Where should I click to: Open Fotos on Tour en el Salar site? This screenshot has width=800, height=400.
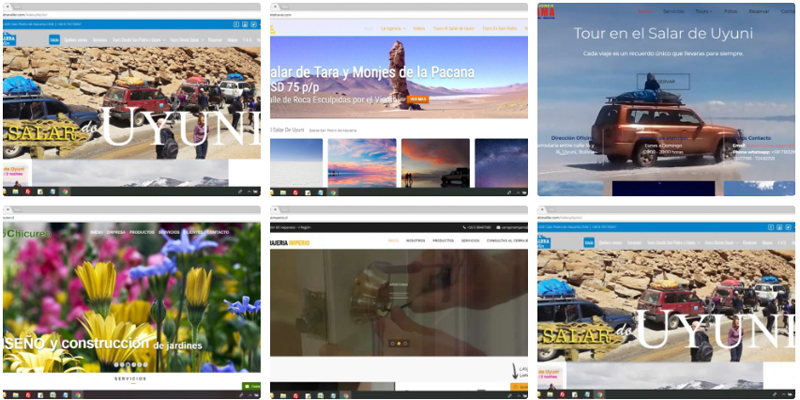[x=731, y=11]
